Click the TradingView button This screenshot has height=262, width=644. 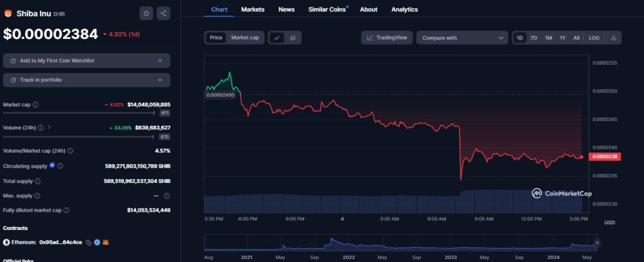[x=387, y=38]
